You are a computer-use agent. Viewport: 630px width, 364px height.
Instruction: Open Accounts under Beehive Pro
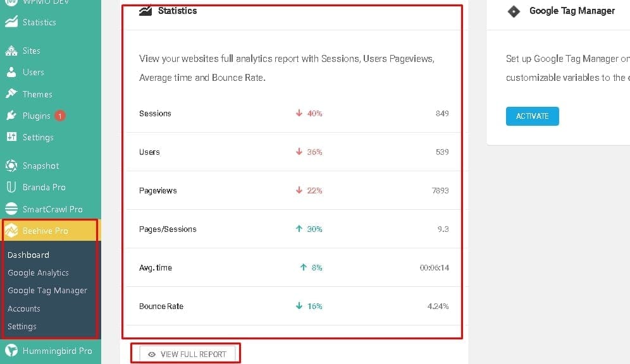23,308
